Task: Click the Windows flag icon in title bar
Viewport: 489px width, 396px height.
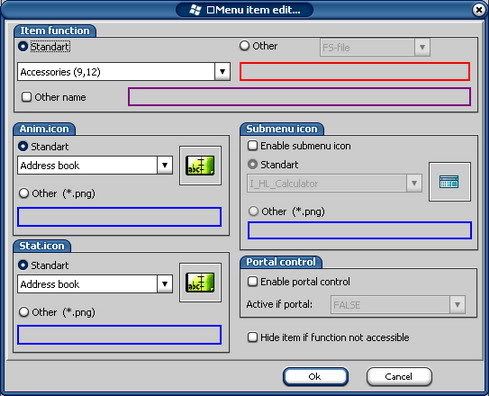Action: tap(195, 10)
